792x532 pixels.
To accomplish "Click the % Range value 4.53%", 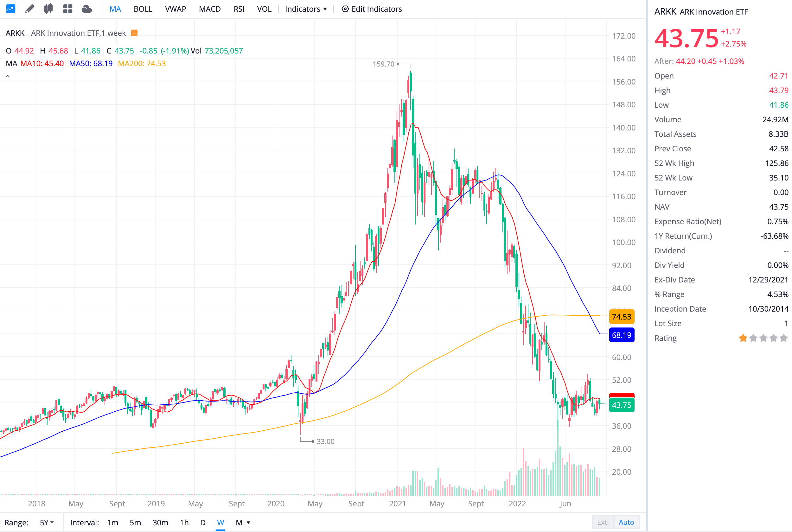I will tap(777, 294).
